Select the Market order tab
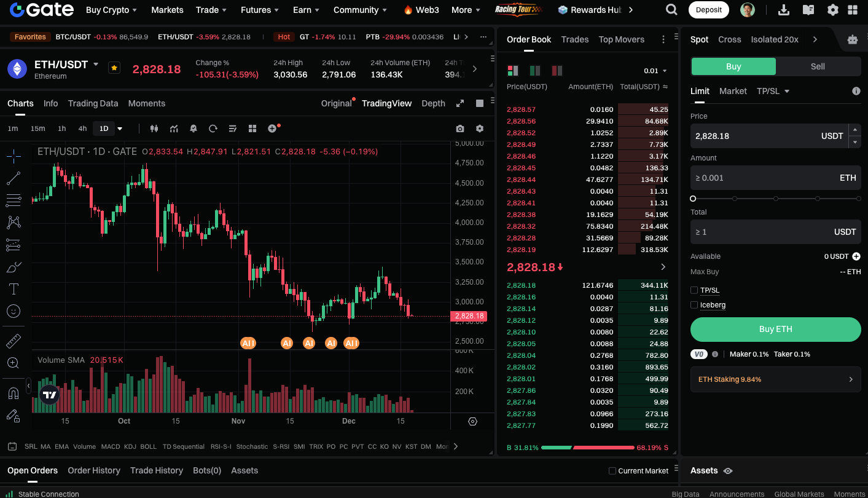 click(733, 91)
